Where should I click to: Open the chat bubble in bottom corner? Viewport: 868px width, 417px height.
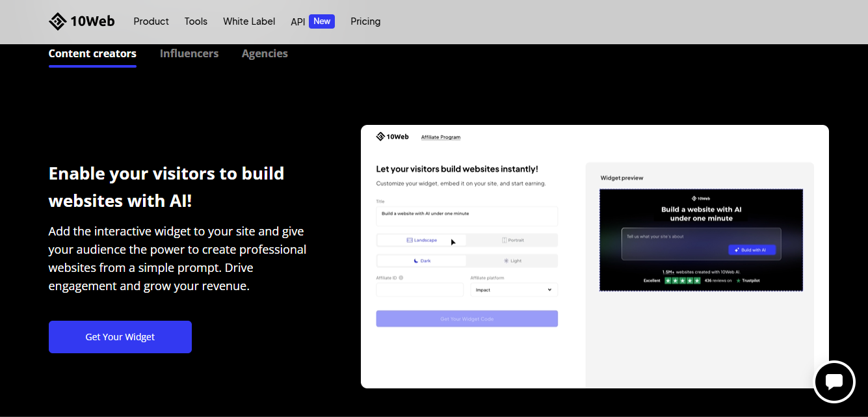pyautogui.click(x=834, y=382)
